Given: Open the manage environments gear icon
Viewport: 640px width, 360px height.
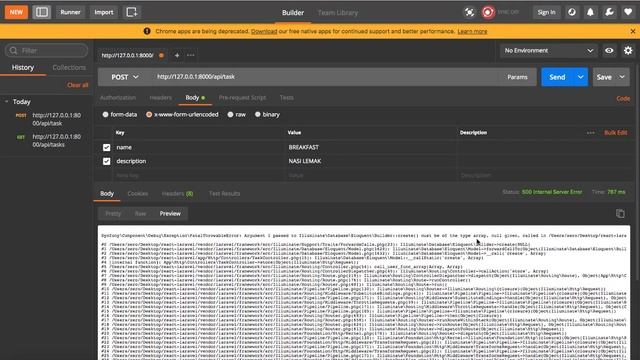Looking at the screenshot, I should click(x=628, y=51).
